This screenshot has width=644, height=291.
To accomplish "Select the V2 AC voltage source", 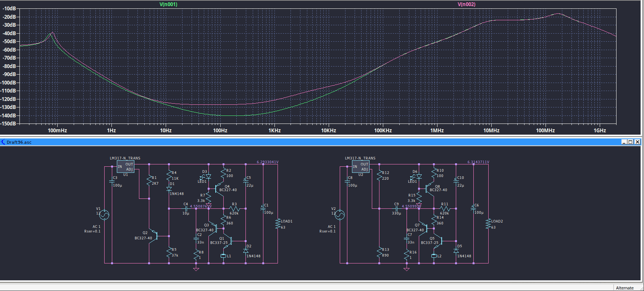I will (x=339, y=215).
